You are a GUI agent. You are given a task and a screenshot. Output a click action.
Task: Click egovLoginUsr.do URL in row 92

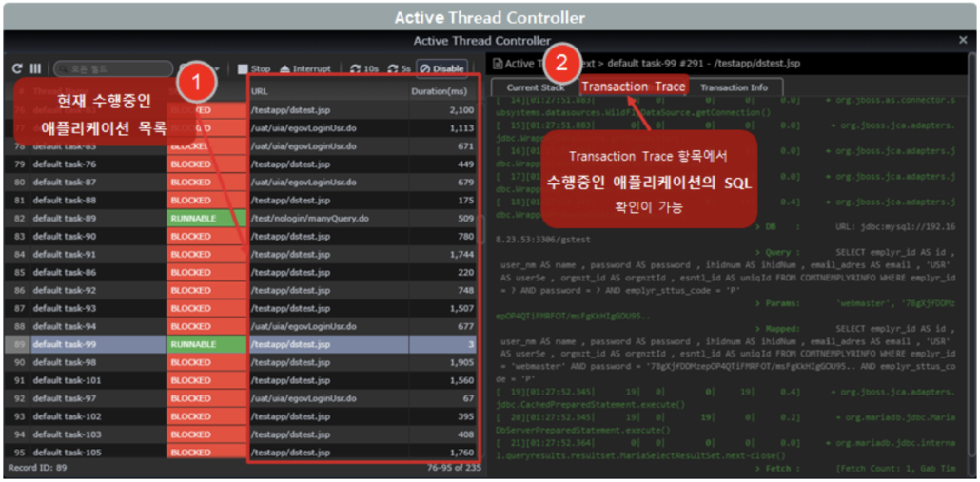point(304,398)
